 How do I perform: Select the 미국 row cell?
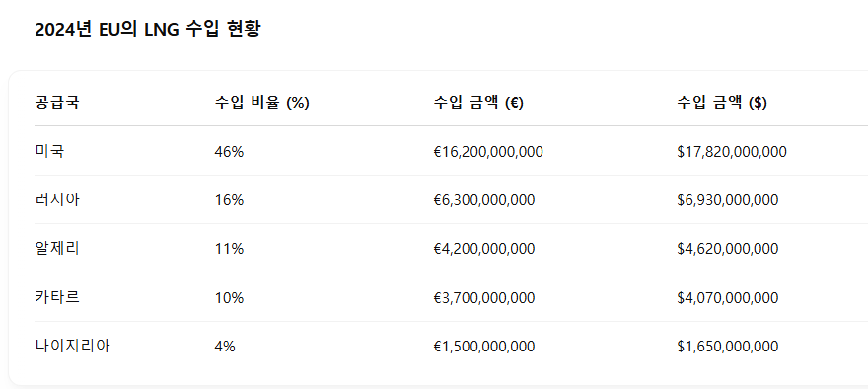tap(49, 151)
